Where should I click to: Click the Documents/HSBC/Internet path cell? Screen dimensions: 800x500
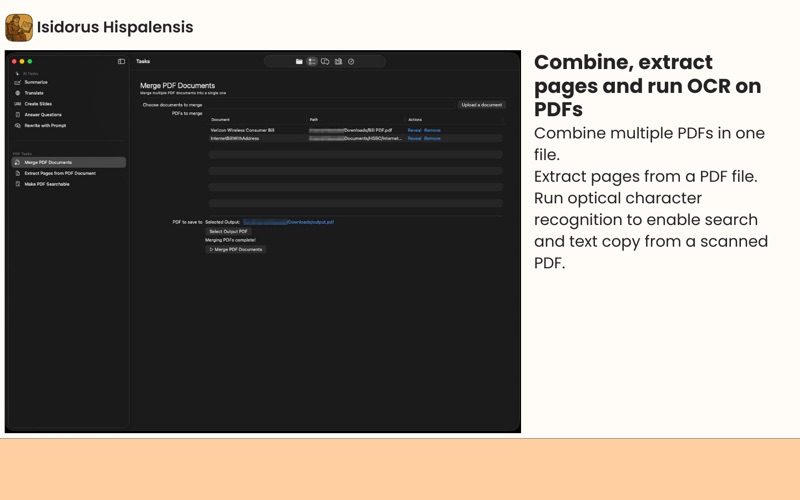355,139
